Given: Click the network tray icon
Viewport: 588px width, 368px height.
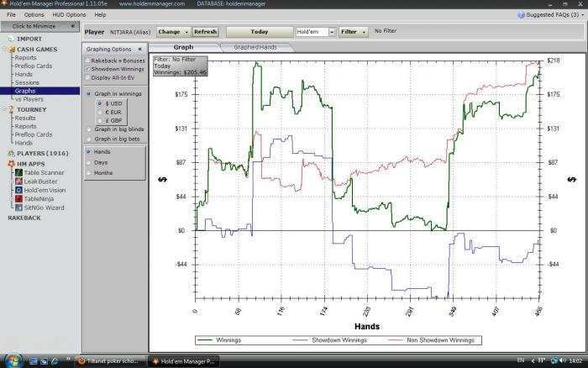Looking at the screenshot, I should click(x=554, y=360).
